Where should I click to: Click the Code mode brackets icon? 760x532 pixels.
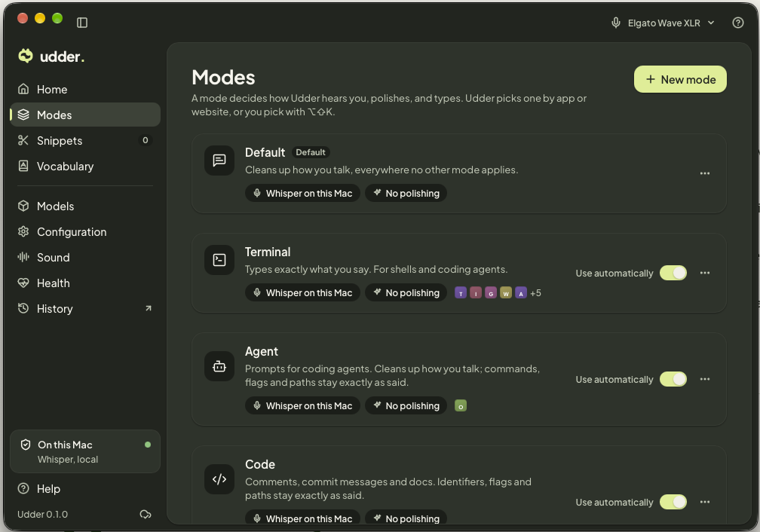(x=219, y=479)
